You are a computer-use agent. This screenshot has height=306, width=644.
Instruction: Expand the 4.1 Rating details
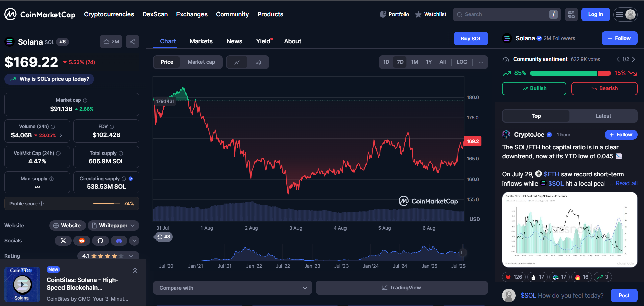point(108,256)
